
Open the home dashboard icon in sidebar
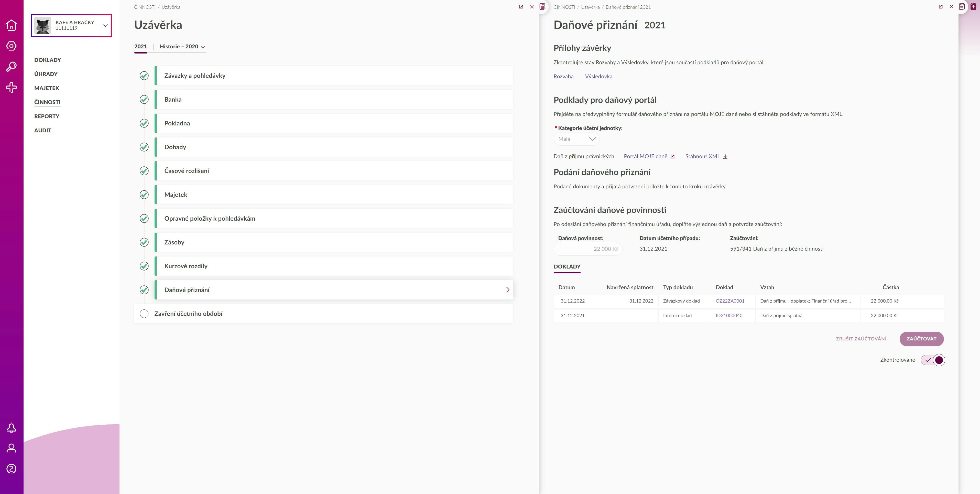coord(12,25)
